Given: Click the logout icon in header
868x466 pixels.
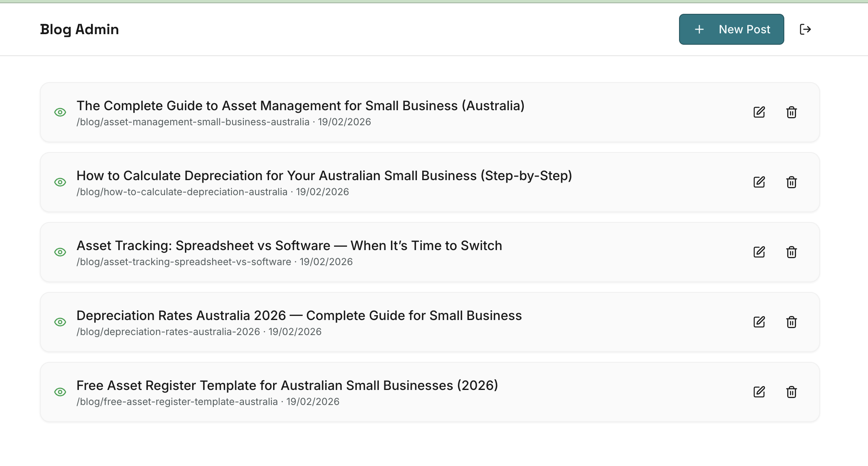Looking at the screenshot, I should (805, 29).
